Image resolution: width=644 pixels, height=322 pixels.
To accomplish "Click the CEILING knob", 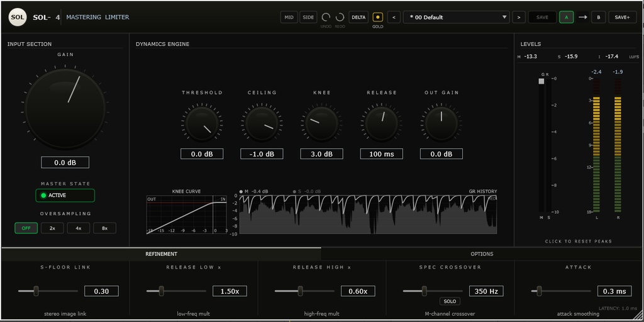I will click(262, 123).
